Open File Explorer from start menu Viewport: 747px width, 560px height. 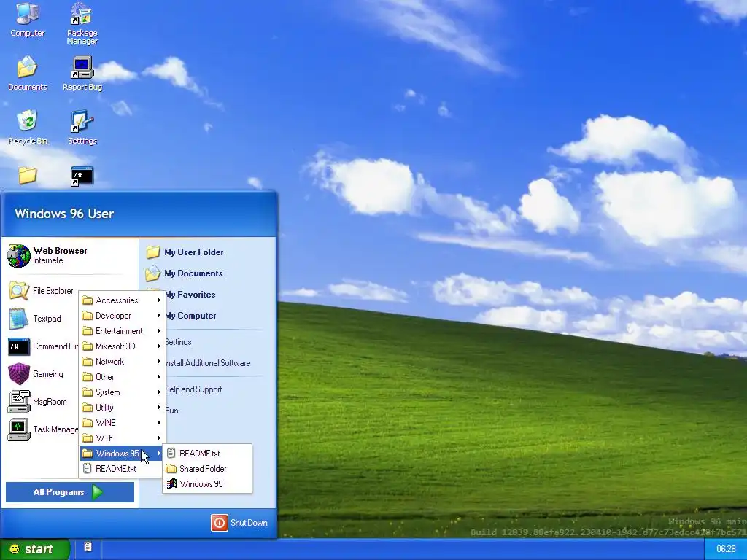point(41,291)
